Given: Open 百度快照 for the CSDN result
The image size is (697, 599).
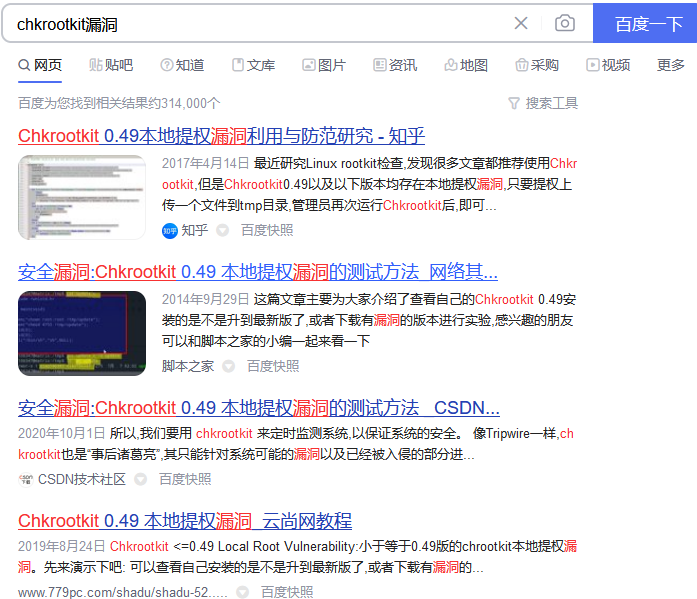Looking at the screenshot, I should click(x=185, y=479).
